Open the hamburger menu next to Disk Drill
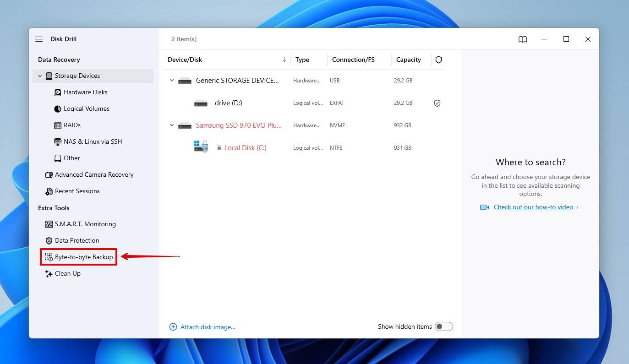The height and width of the screenshot is (364, 629). (x=39, y=39)
